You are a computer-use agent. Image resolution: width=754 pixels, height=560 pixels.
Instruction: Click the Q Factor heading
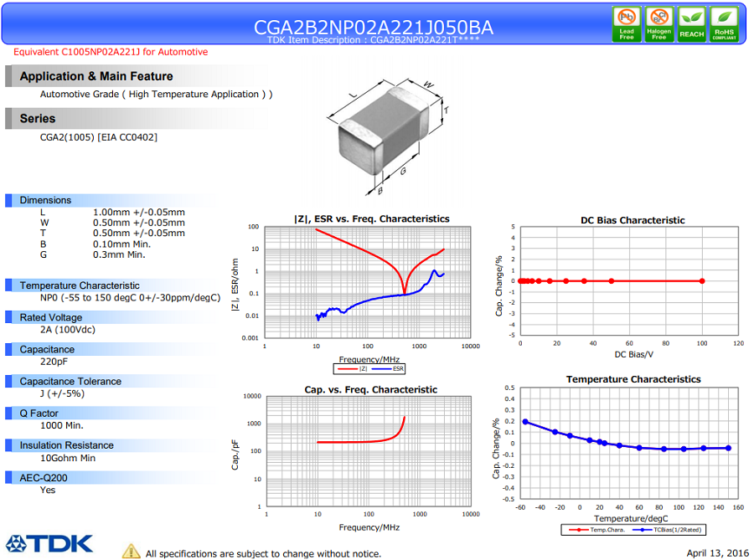click(39, 414)
